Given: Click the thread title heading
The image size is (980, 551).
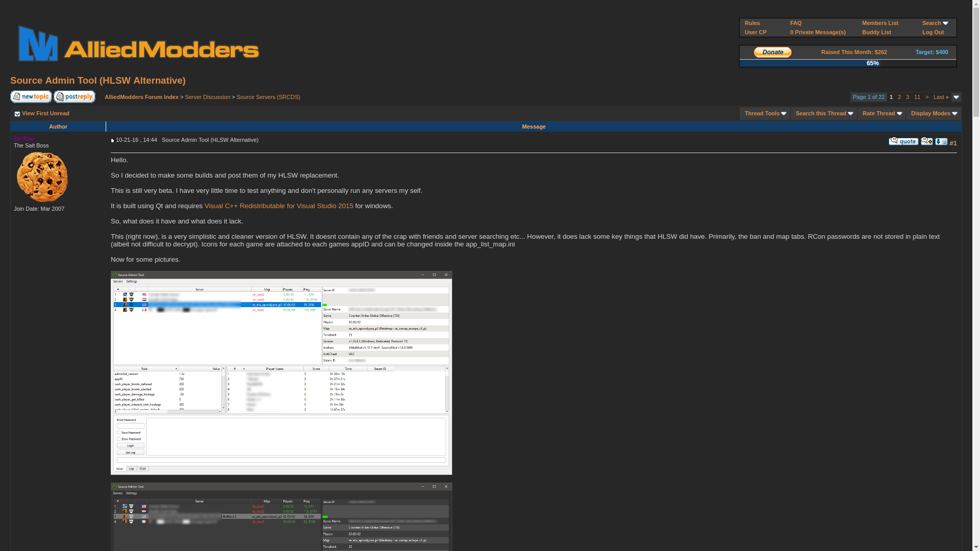Looking at the screenshot, I should (98, 81).
